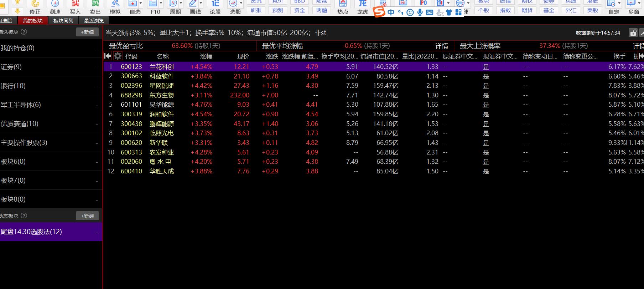
Task: Click the 自定 custom layout icon
Action: [x=611, y=4]
